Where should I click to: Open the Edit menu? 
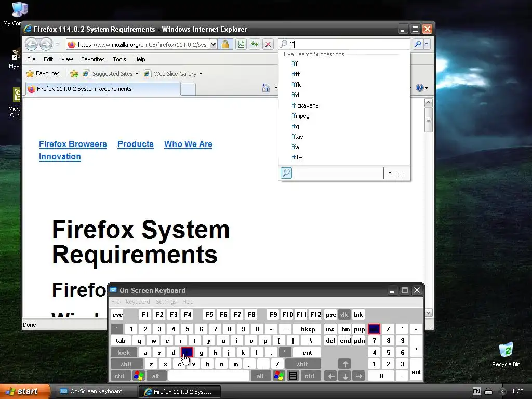[x=48, y=59]
